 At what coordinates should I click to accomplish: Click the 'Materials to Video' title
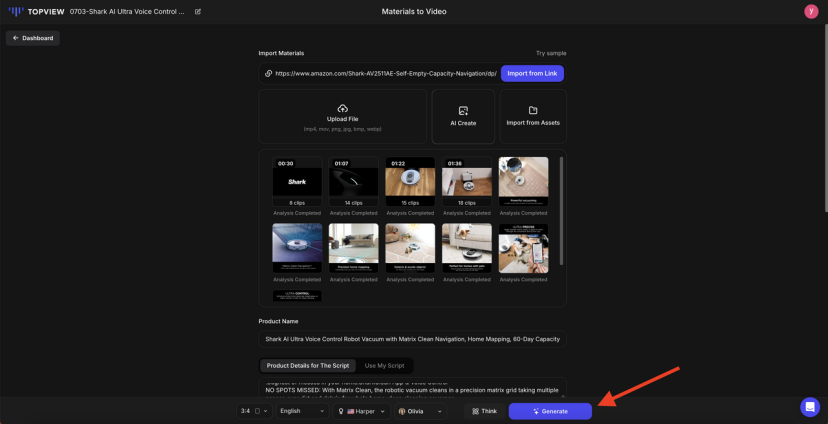click(x=414, y=11)
